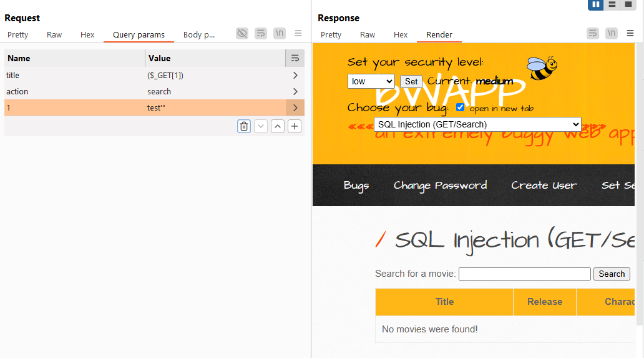Switch to the Request Raw tab
This screenshot has height=358, width=644.
(x=54, y=35)
